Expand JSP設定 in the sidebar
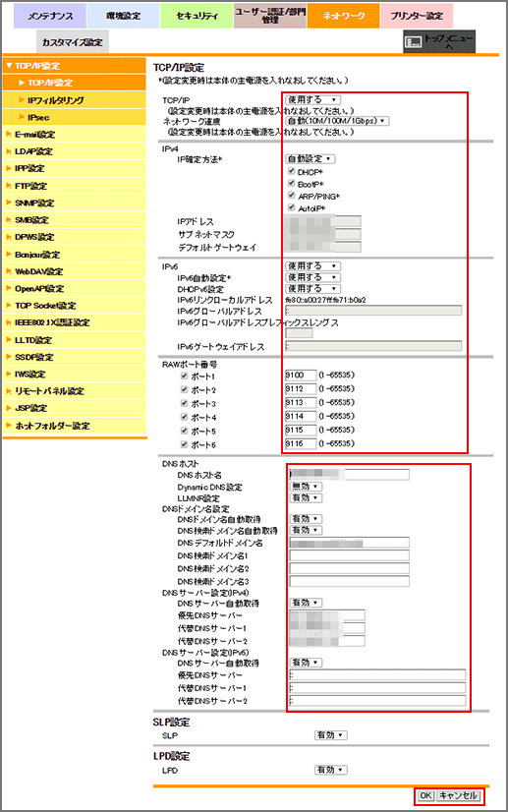The width and height of the screenshot is (508, 812). [x=74, y=408]
